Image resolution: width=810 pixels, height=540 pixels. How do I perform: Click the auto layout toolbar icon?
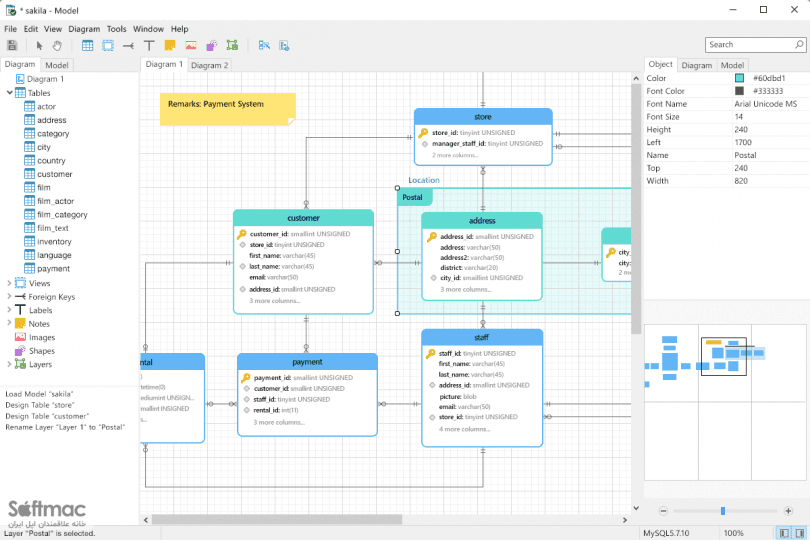pos(264,45)
